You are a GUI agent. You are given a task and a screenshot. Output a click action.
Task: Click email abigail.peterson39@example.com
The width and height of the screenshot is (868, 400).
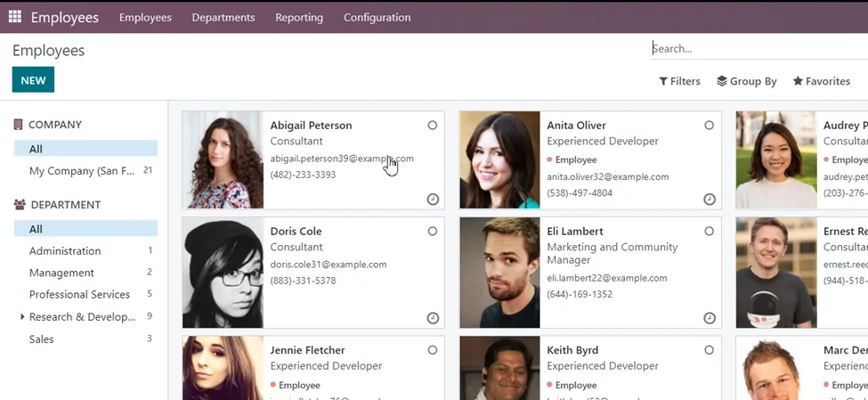point(342,159)
